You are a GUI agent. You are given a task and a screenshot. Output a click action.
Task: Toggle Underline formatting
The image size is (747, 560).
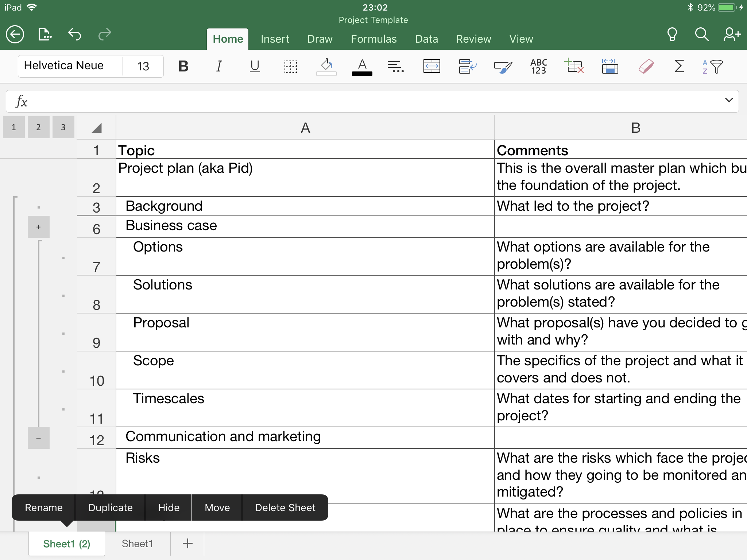(255, 66)
